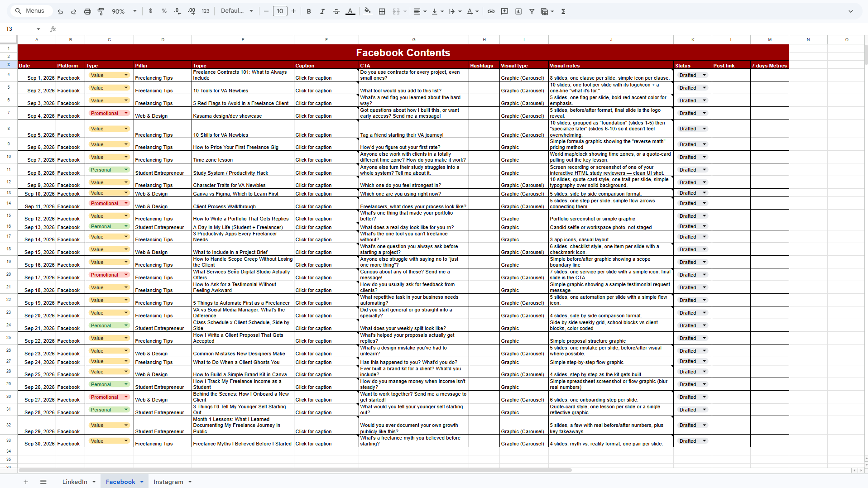Open horizontal align options
The image size is (868, 488).
[420, 11]
